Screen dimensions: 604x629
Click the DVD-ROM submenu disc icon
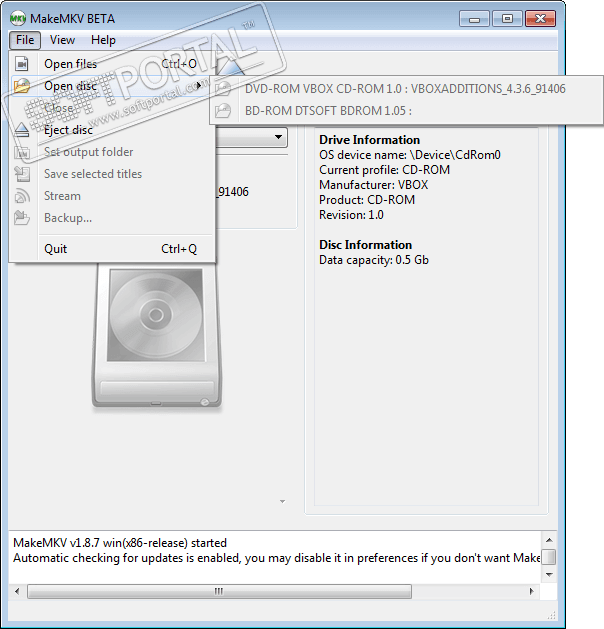[x=223, y=89]
